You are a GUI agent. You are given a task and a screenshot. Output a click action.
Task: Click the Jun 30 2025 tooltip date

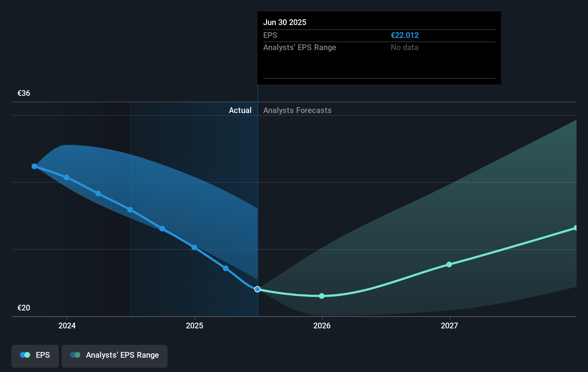(x=285, y=22)
